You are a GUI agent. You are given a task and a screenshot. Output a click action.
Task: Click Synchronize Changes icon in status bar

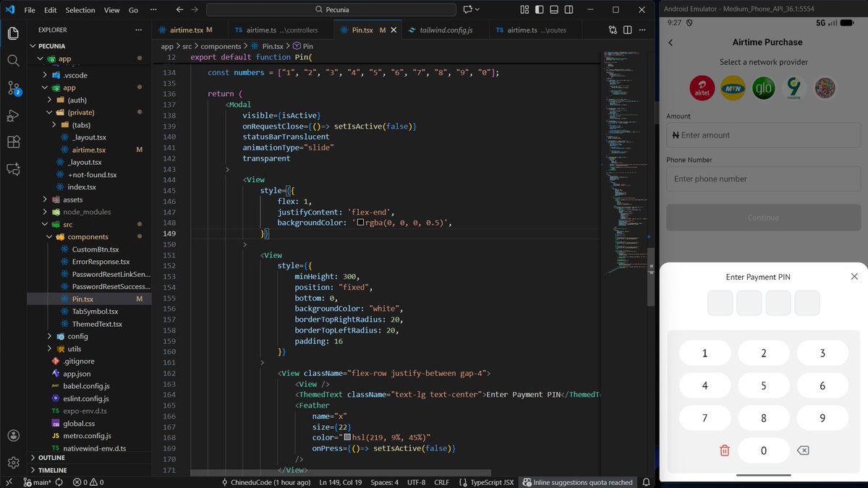pos(59,482)
